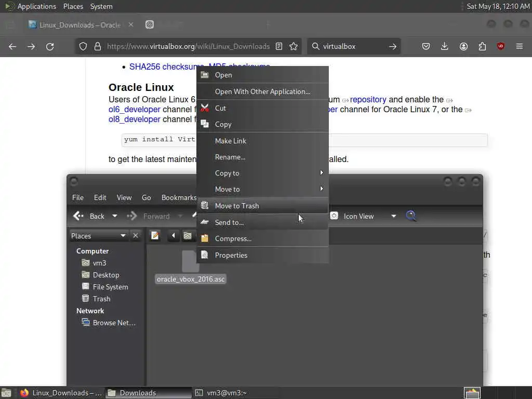Click the zoom icon beside Icon View
The image size is (532, 399).
point(334,216)
